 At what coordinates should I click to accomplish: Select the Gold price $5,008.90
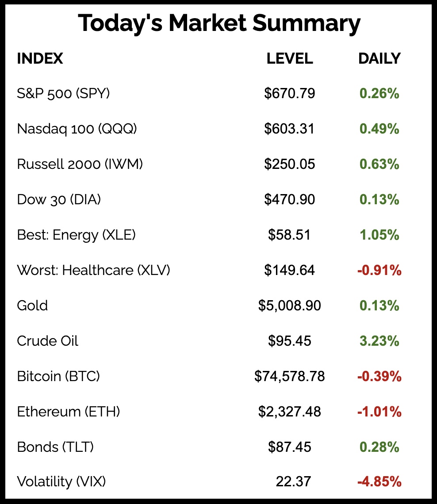coord(290,305)
